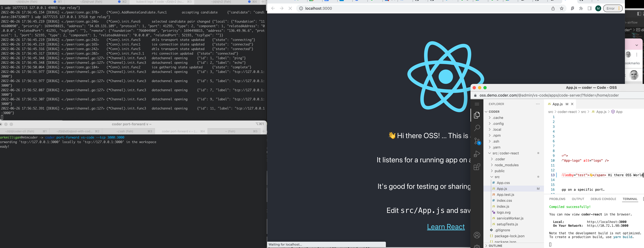Open the Explorer view in Code - OSS activity bar
This screenshot has width=644, height=248.
pyautogui.click(x=477, y=115)
